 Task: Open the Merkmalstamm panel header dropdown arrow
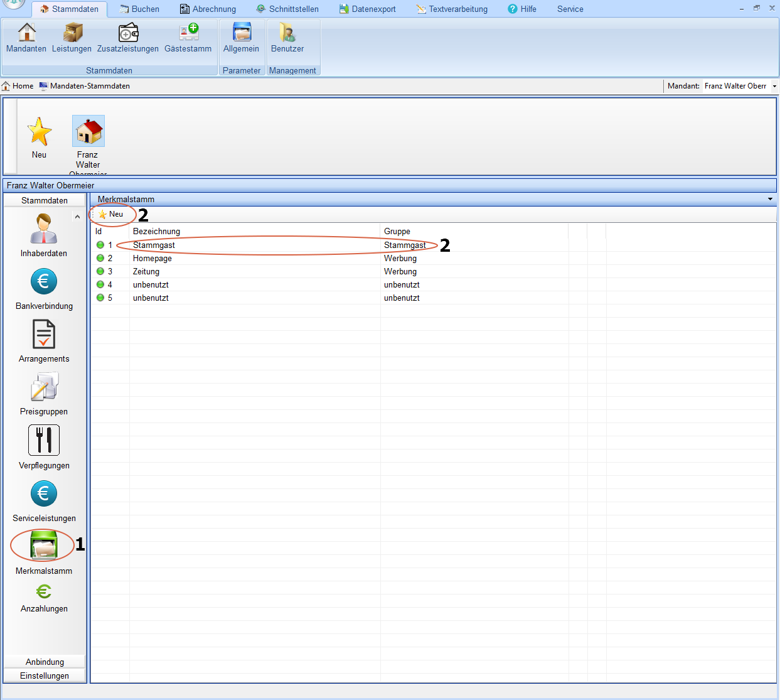(770, 199)
